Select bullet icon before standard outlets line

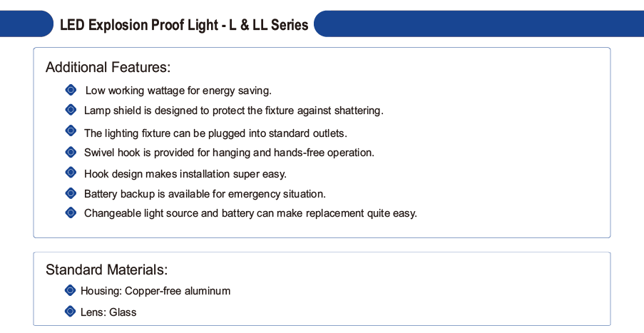tap(71, 130)
